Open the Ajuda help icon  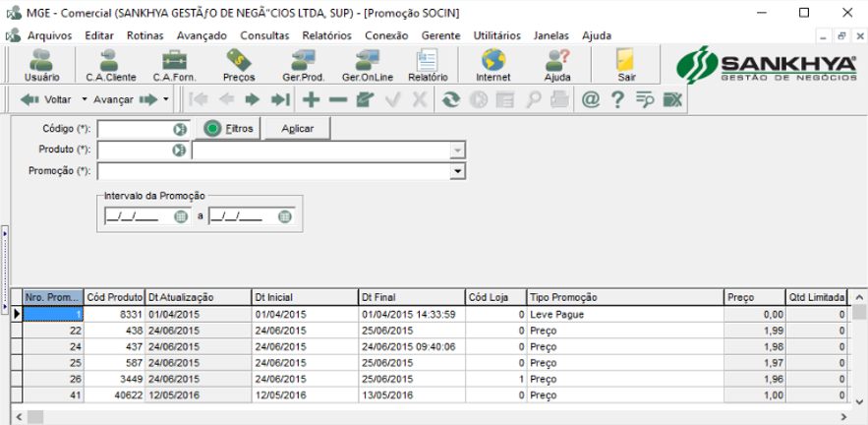click(557, 65)
